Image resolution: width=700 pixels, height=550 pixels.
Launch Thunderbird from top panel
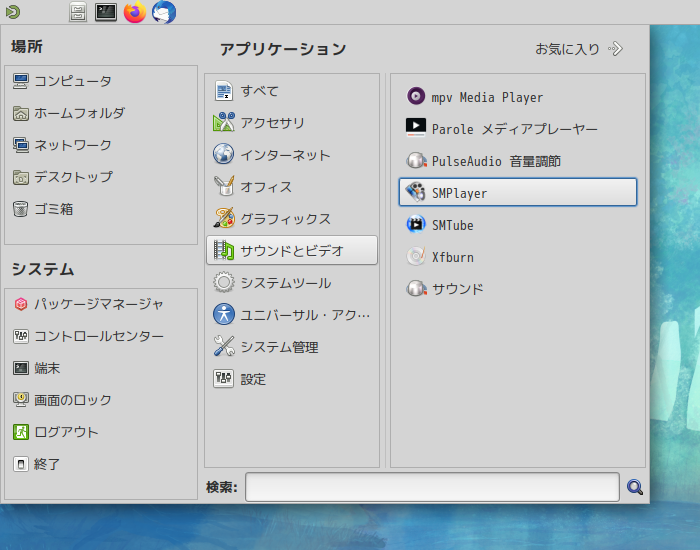[164, 12]
